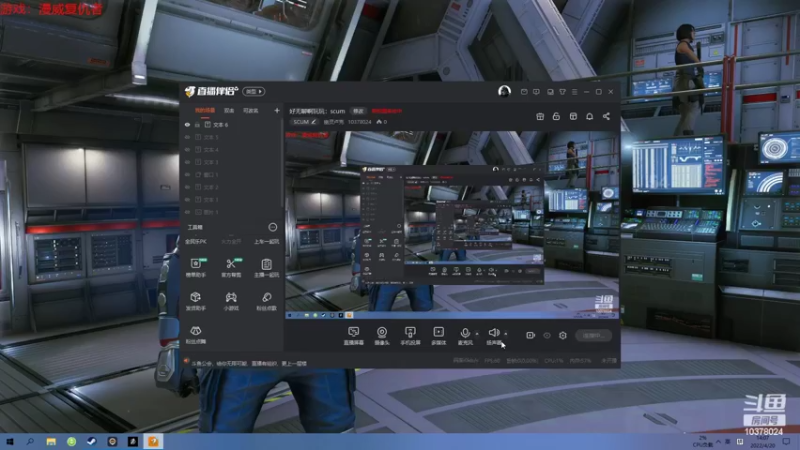This screenshot has width=800, height=450.
Task: Open the package box assistant tool
Action: click(x=196, y=301)
